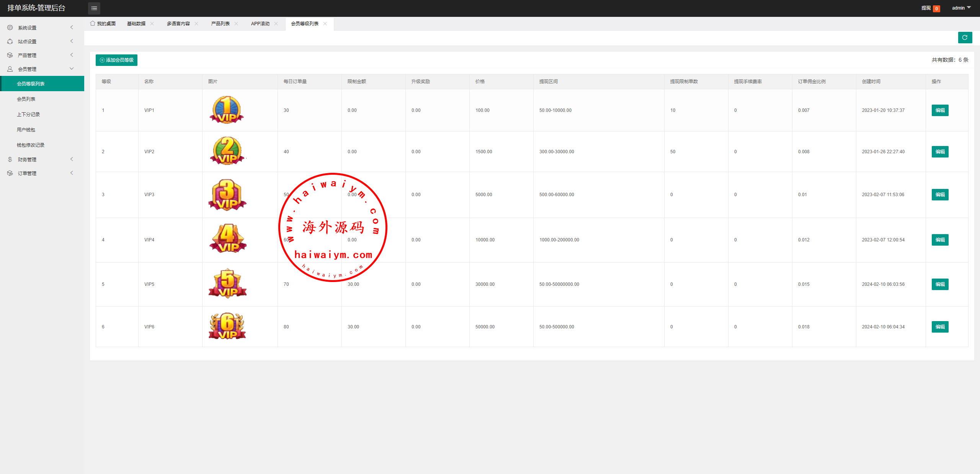Click the member management person icon
This screenshot has height=474, width=980.
pos(10,69)
